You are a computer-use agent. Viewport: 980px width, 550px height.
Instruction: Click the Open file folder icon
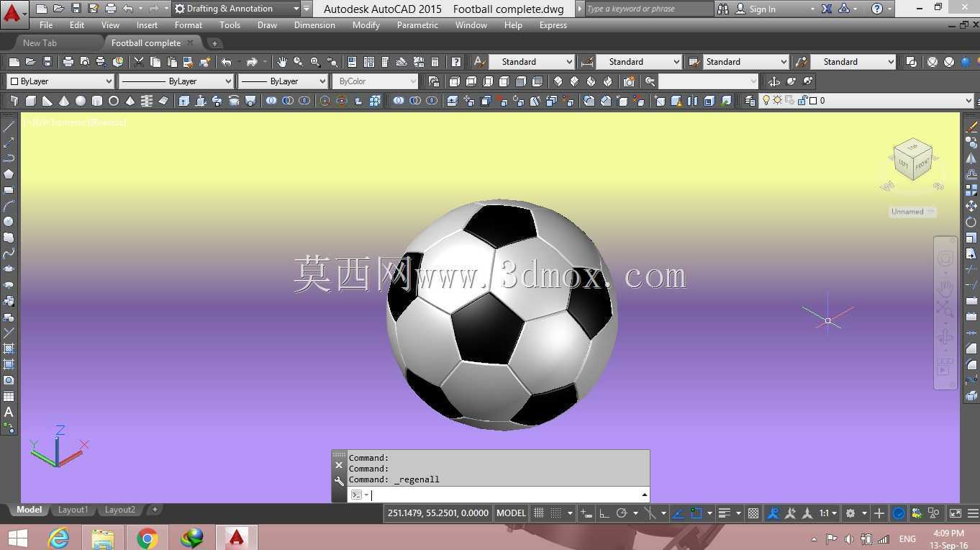pos(31,62)
